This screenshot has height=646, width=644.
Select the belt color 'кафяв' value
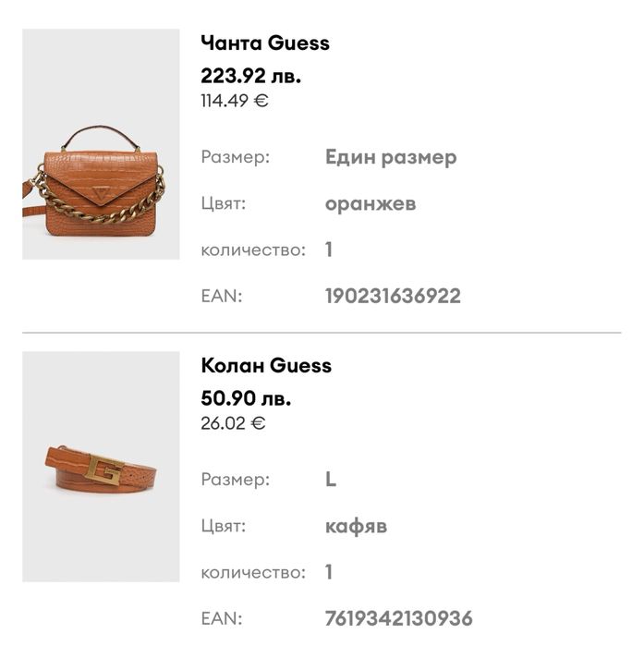tap(356, 526)
